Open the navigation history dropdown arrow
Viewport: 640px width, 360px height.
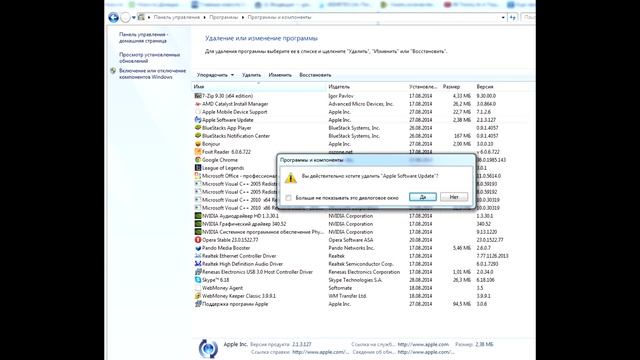pyautogui.click(x=134, y=18)
